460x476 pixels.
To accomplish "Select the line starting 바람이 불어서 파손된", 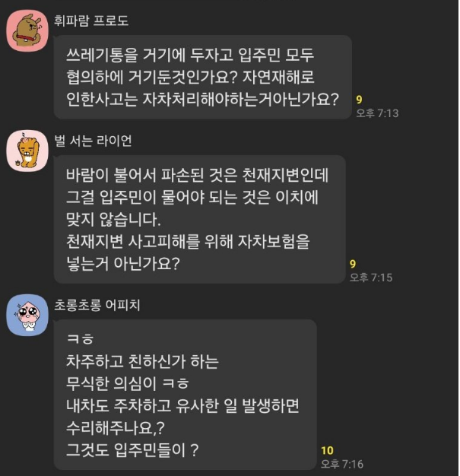I will point(198,175).
